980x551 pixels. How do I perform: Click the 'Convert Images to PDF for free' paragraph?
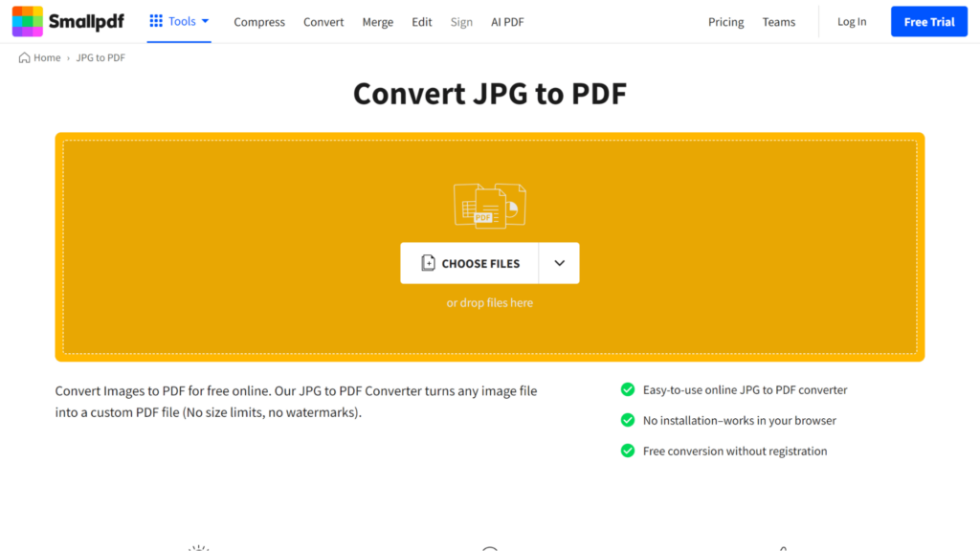click(297, 402)
